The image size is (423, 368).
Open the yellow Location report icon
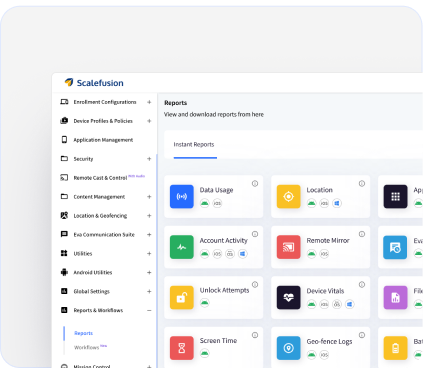click(289, 196)
